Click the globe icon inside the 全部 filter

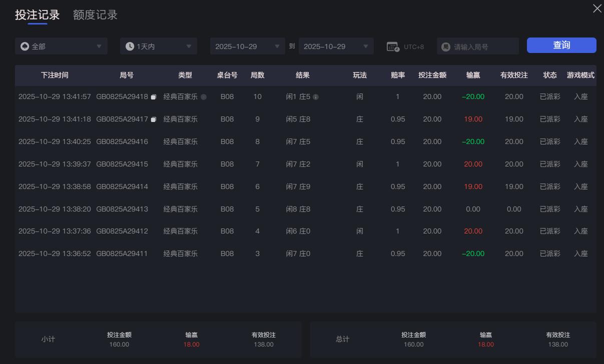pyautogui.click(x=24, y=45)
